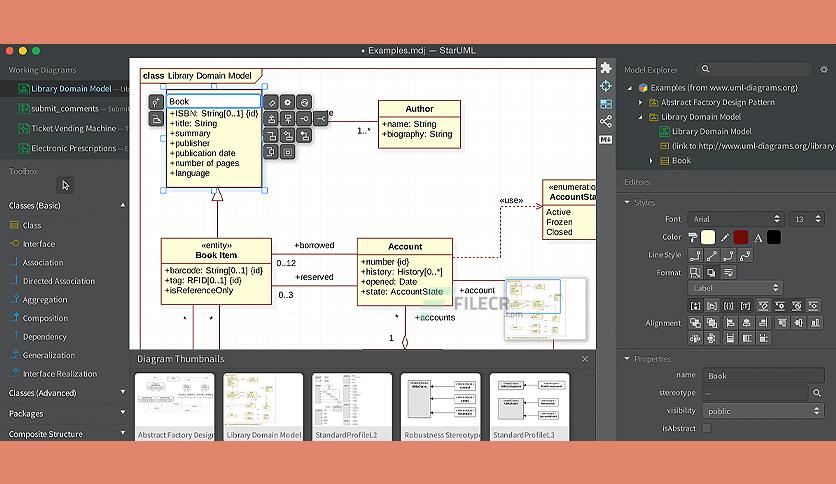
Task: Open the Font family Arial dropdown
Action: 735,219
